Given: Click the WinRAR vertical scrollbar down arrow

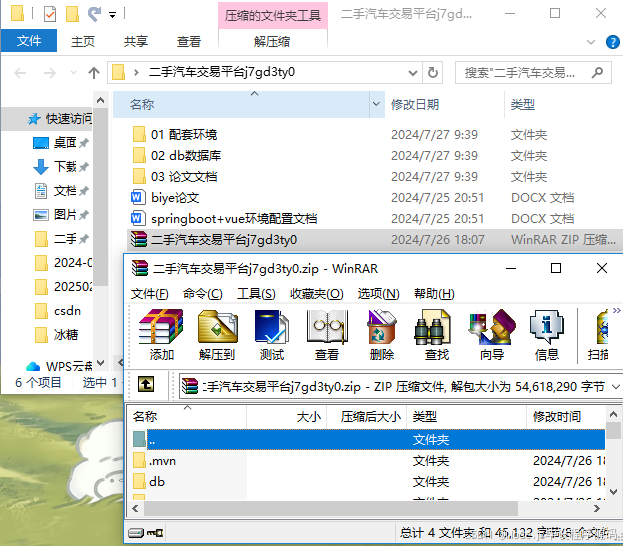Looking at the screenshot, I should point(613,492).
